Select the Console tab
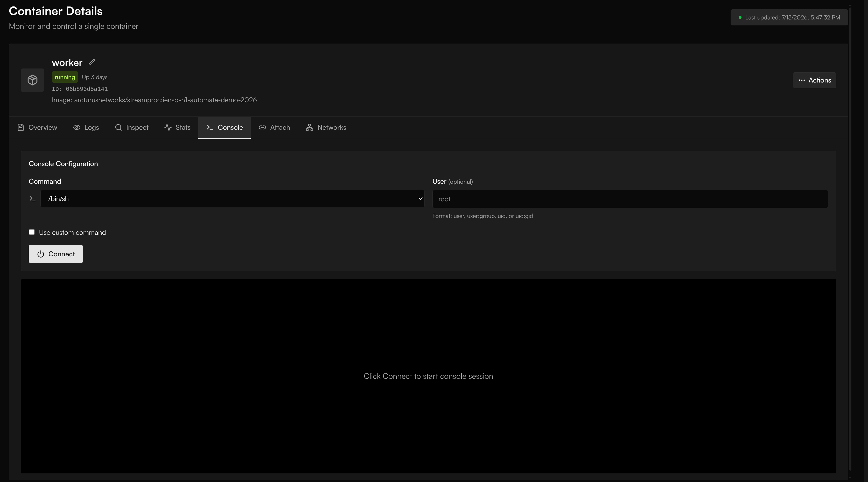This screenshot has width=868, height=482. [225, 127]
